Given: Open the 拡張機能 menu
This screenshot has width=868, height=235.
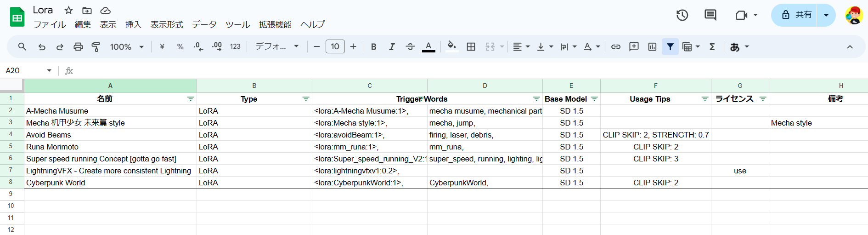Looking at the screenshot, I should (x=275, y=24).
